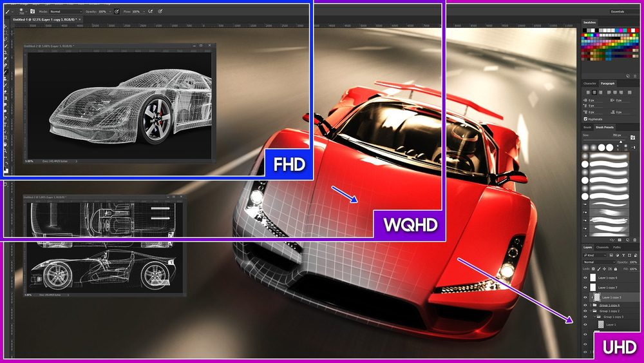Open the layer blend mode Normal dropdown
This screenshot has height=363, width=644.
tap(594, 262)
